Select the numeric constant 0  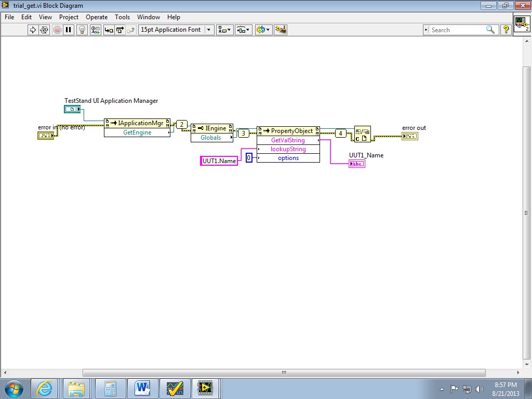tap(249, 158)
